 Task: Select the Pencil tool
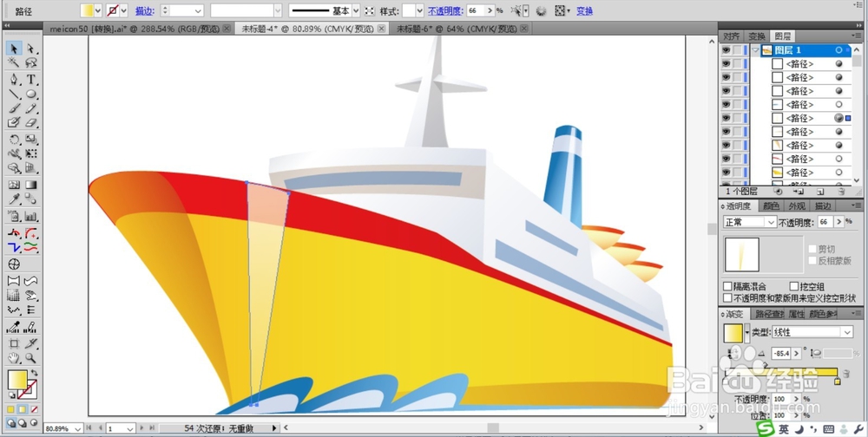[31, 108]
